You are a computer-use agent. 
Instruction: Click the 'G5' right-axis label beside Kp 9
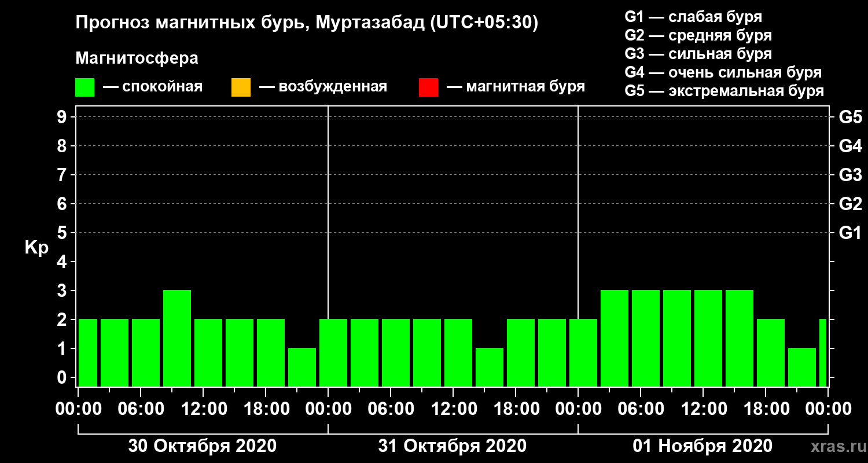click(850, 117)
